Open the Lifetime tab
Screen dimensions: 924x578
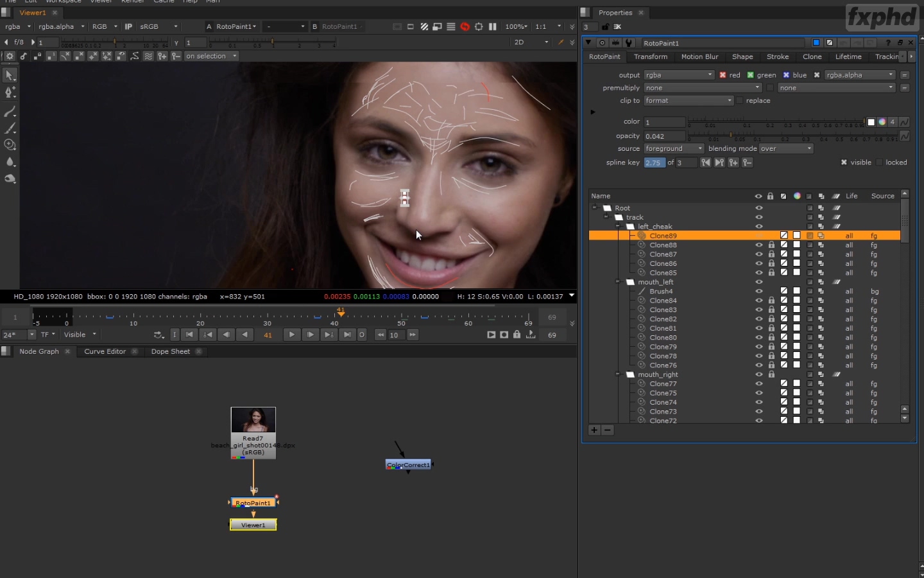848,57
